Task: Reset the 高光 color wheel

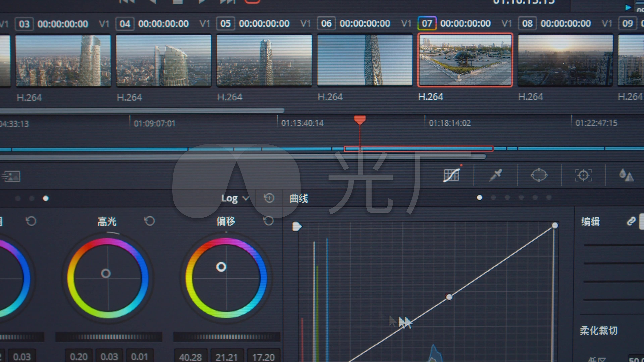Action: click(149, 221)
